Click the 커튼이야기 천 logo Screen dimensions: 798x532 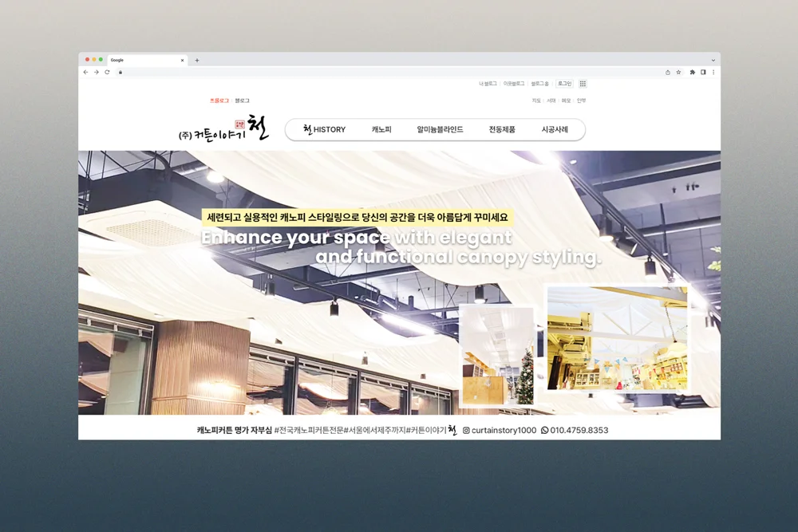point(224,130)
